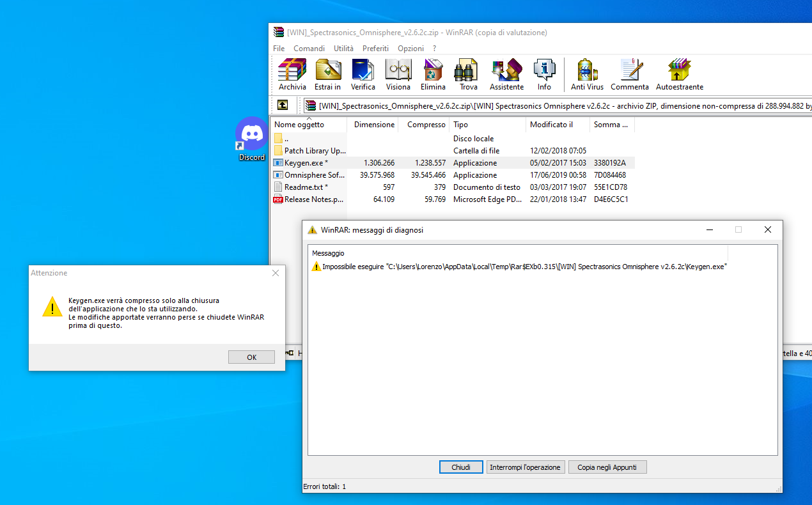Screen dimensions: 812x505
Task: Click the Estrai in toolbar icon
Action: pos(328,75)
